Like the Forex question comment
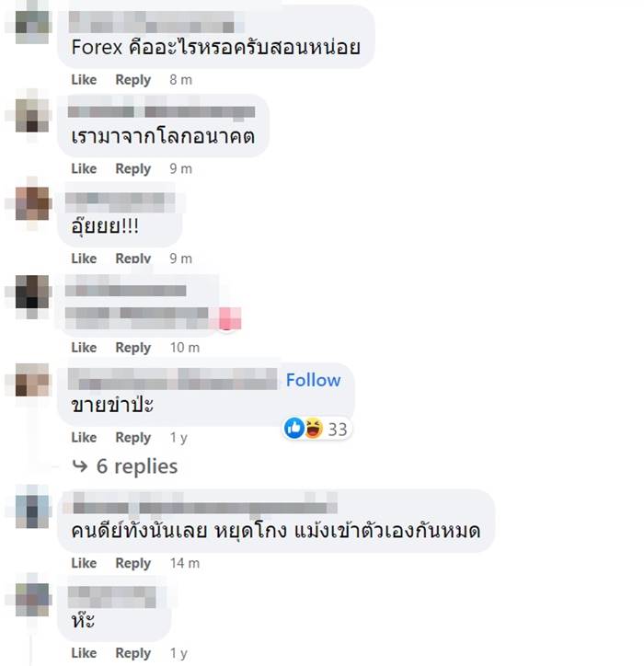This screenshot has height=666, width=644. pos(84,79)
